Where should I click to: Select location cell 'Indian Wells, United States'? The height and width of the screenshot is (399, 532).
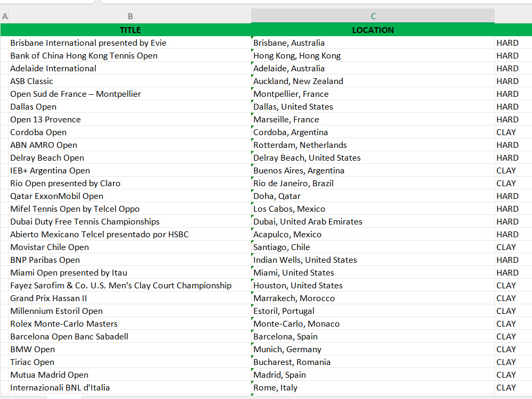(373, 260)
